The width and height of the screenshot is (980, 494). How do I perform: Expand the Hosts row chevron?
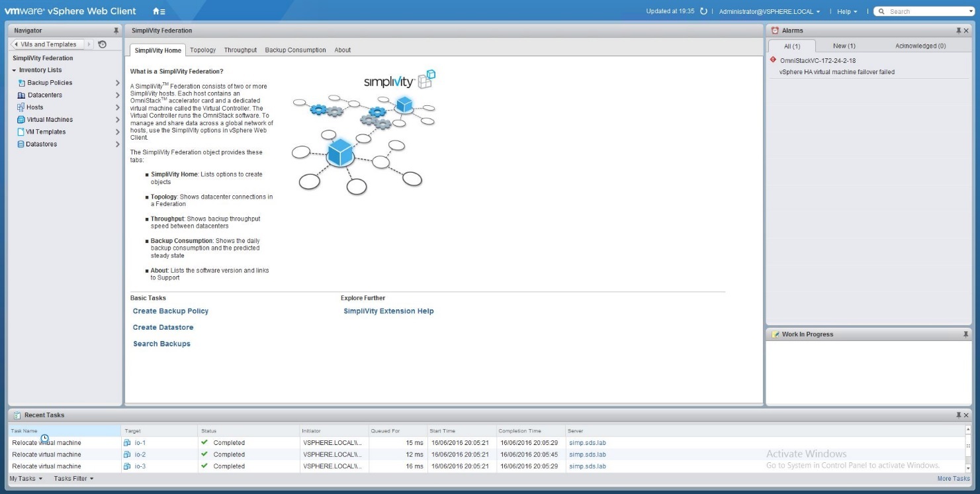click(x=118, y=107)
